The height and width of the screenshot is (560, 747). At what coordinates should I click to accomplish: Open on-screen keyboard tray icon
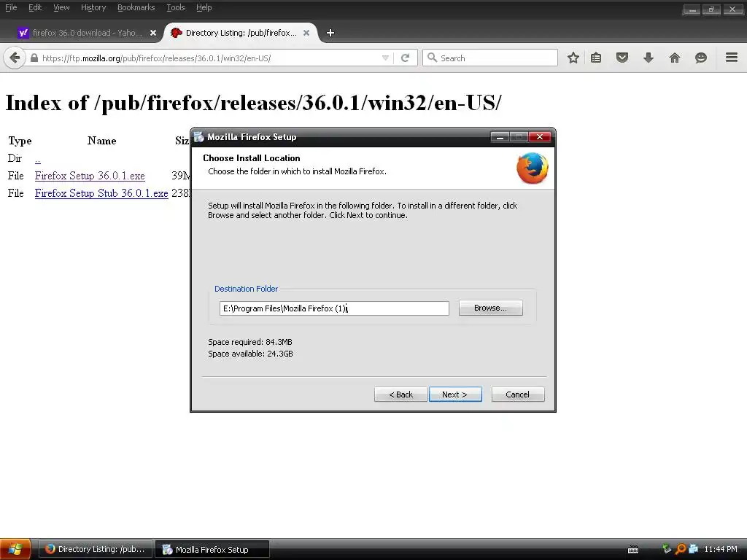coord(633,550)
